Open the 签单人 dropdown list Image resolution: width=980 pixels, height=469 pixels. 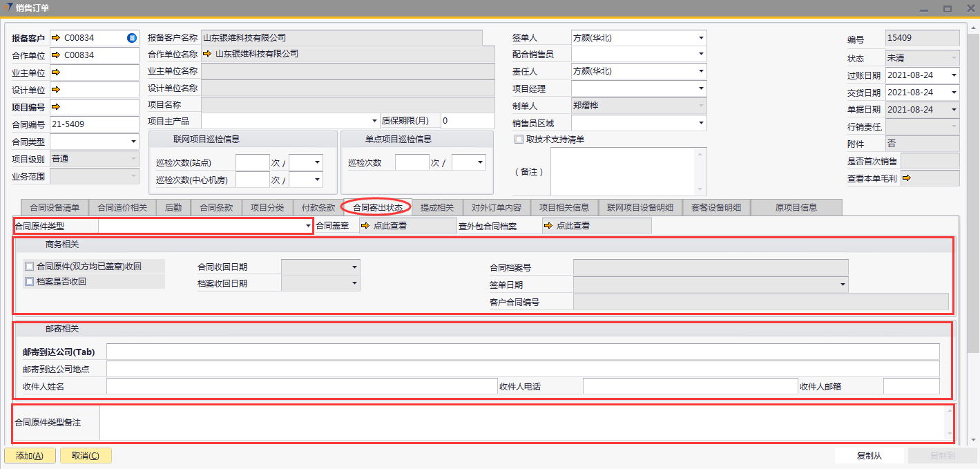click(x=701, y=38)
